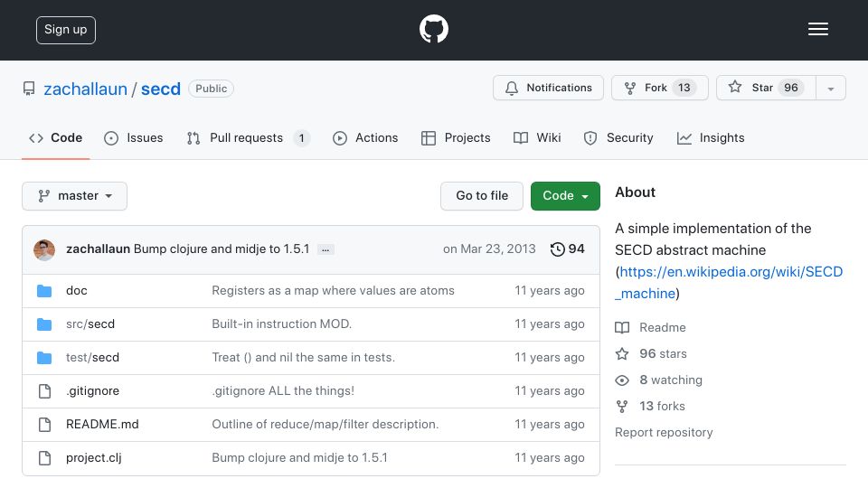868x488 pixels.
Task: Open the Issues tab
Action: click(134, 137)
